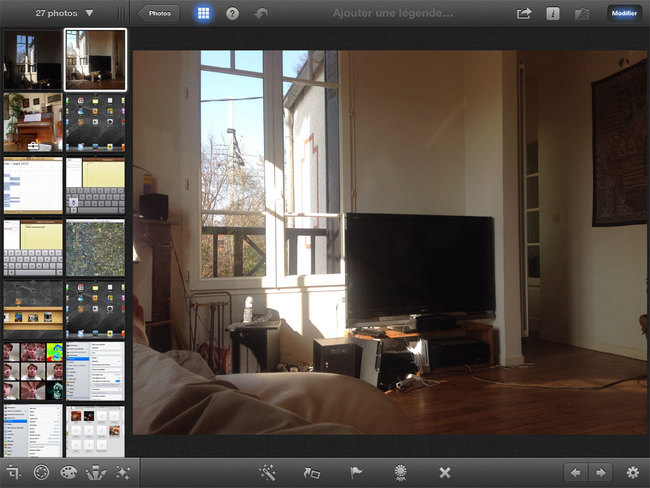Show photo info panel
Image resolution: width=650 pixels, height=488 pixels.
553,14
